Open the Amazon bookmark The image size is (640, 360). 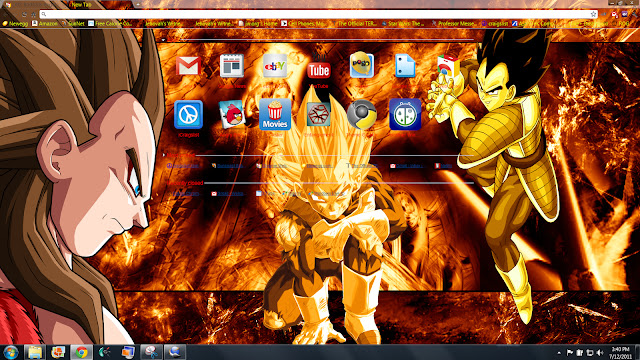[x=45, y=24]
